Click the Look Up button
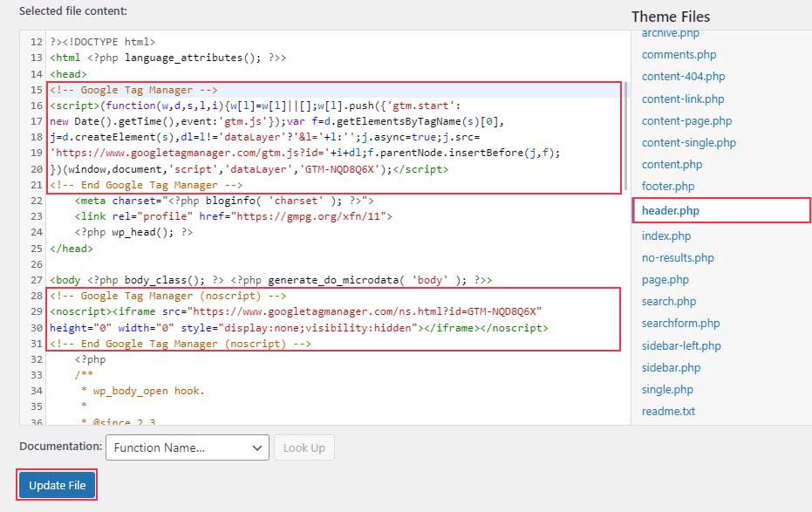This screenshot has height=512, width=812. [x=304, y=447]
